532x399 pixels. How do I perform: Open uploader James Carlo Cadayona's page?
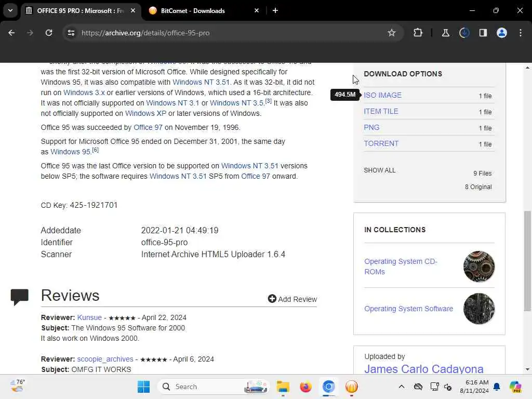(424, 368)
